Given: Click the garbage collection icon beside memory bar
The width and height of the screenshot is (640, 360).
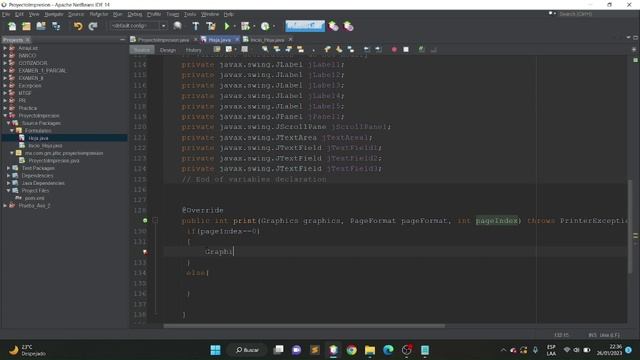Looking at the screenshot, I should [x=333, y=26].
